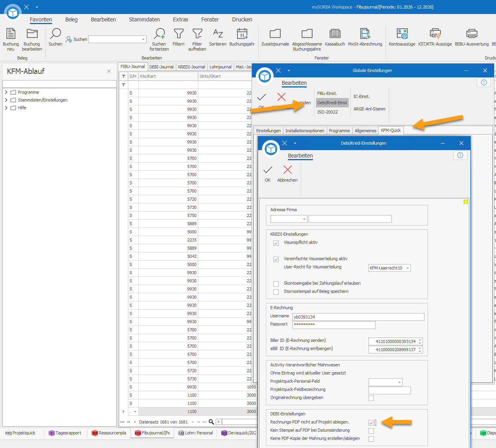This screenshot has width=496, height=448.
Task: Open Zusatzjournale folder icon
Action: [275, 34]
